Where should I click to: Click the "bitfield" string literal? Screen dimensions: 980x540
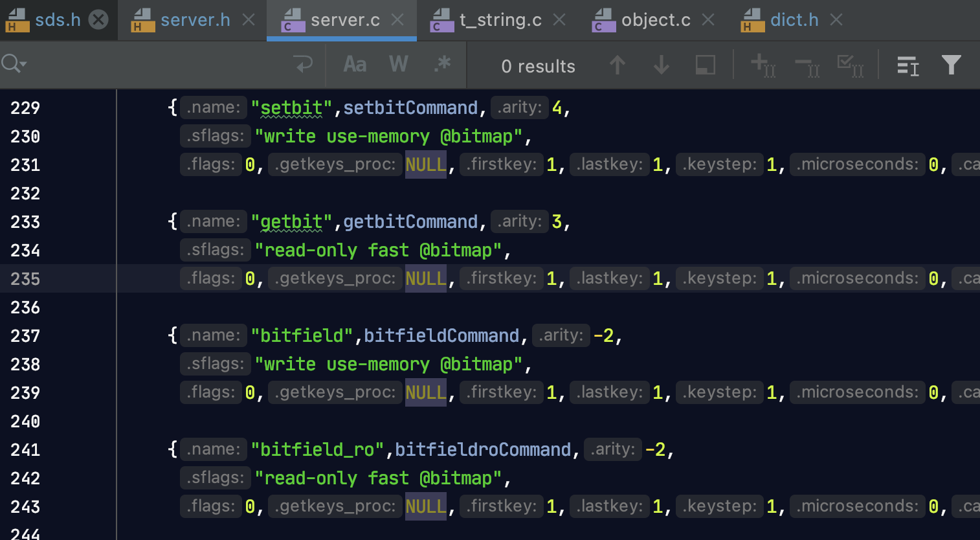tap(302, 336)
